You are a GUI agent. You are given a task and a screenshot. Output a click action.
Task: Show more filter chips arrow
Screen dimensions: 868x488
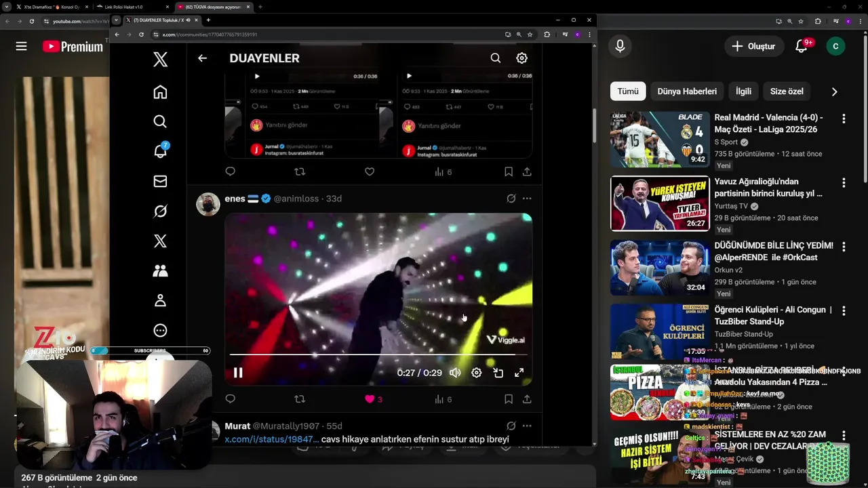coord(834,91)
